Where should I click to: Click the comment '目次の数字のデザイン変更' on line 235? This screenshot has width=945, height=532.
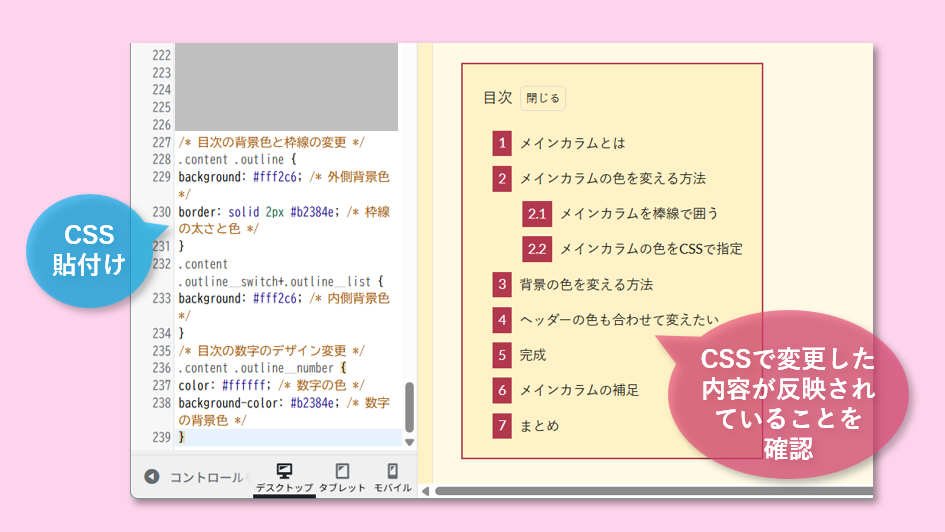pos(272,351)
